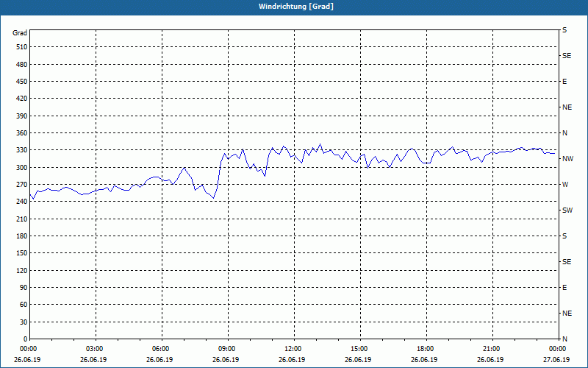Click the 510 value on the degree axis
This screenshot has height=368, width=588.
pos(22,47)
